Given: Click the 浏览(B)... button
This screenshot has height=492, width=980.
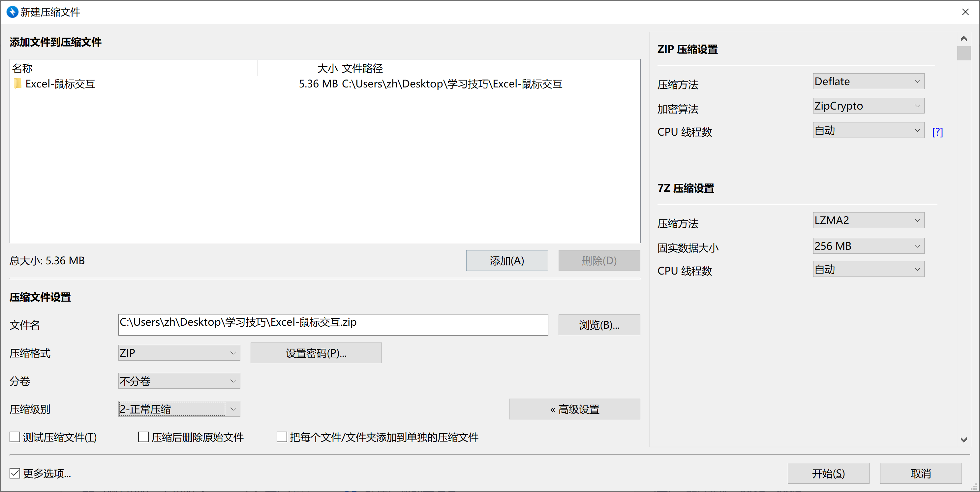Looking at the screenshot, I should click(599, 325).
